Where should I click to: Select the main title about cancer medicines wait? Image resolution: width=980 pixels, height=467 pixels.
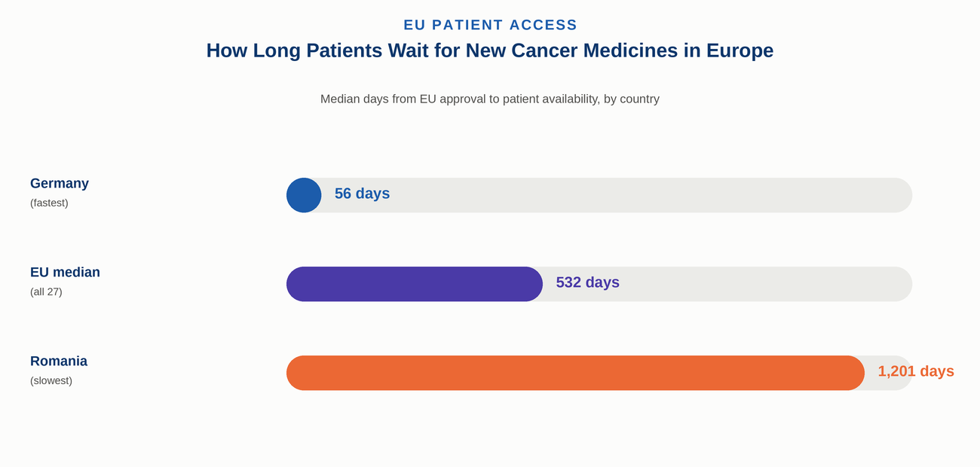pos(490,50)
